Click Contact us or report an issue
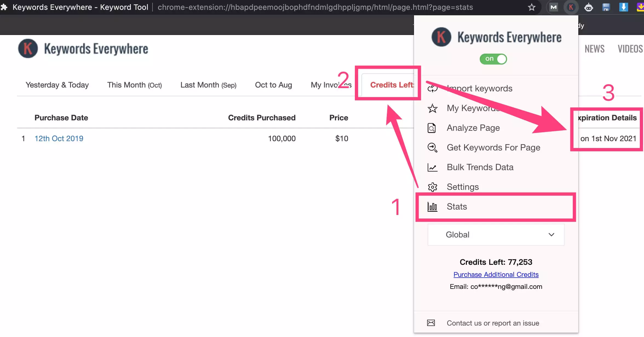The height and width of the screenshot is (337, 644). coord(493,323)
